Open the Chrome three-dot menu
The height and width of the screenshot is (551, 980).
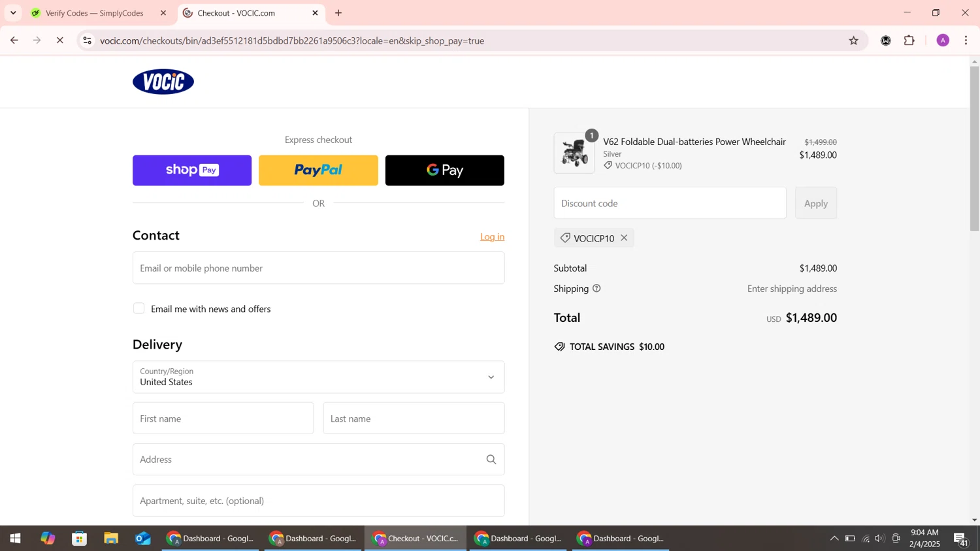[966, 40]
